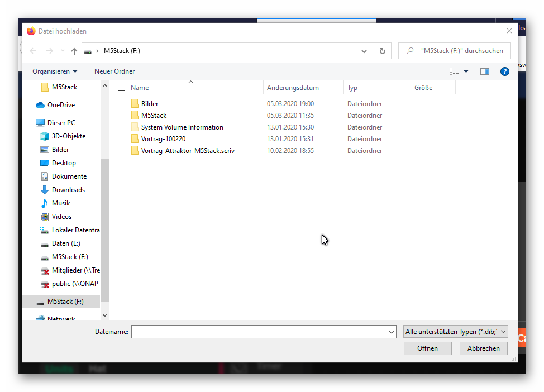Toggle the preview pane icon

pos(484,71)
